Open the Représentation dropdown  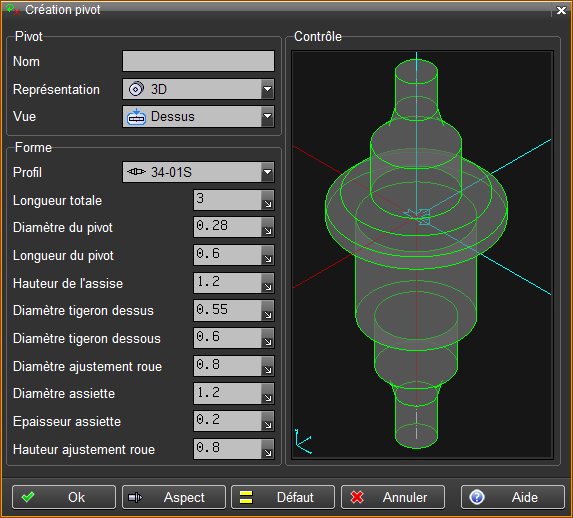pos(267,89)
